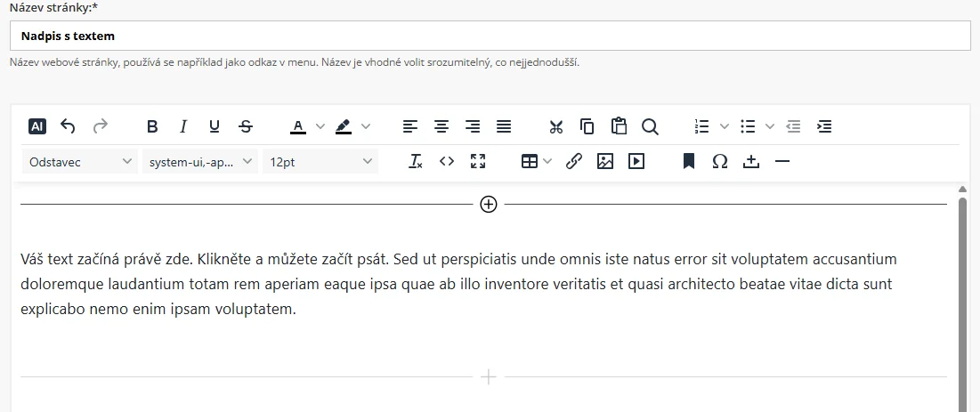Open the text color dropdown arrow
The image size is (980, 412).
tap(320, 126)
